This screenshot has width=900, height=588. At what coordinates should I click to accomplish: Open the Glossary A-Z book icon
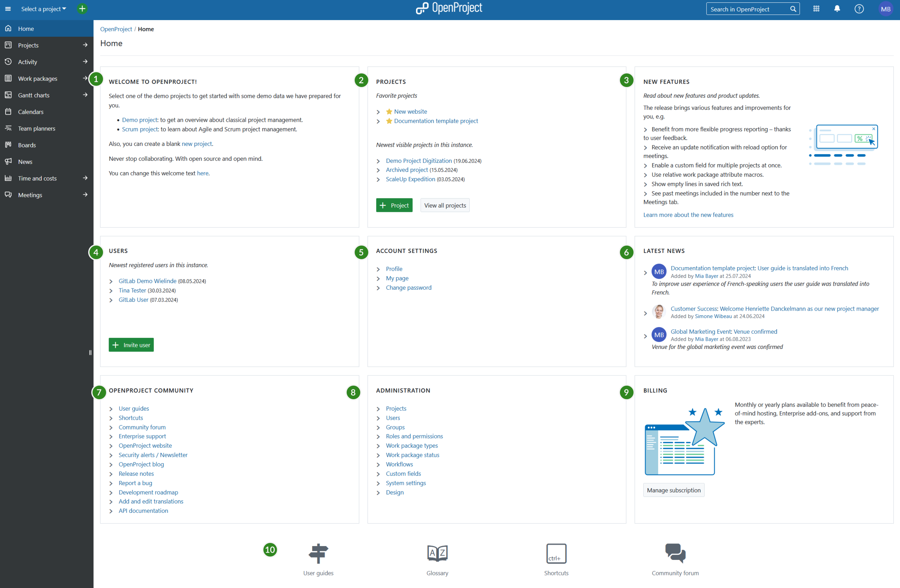pos(437,553)
